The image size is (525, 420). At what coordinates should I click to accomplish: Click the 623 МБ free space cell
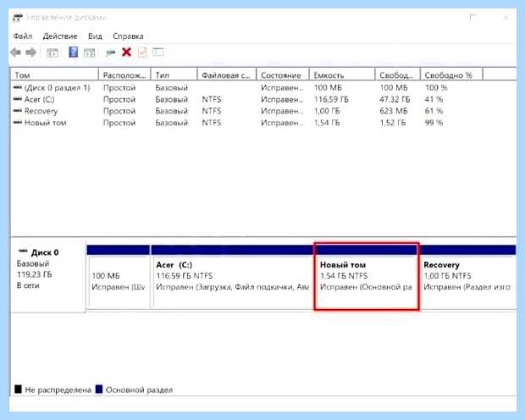[x=394, y=111]
